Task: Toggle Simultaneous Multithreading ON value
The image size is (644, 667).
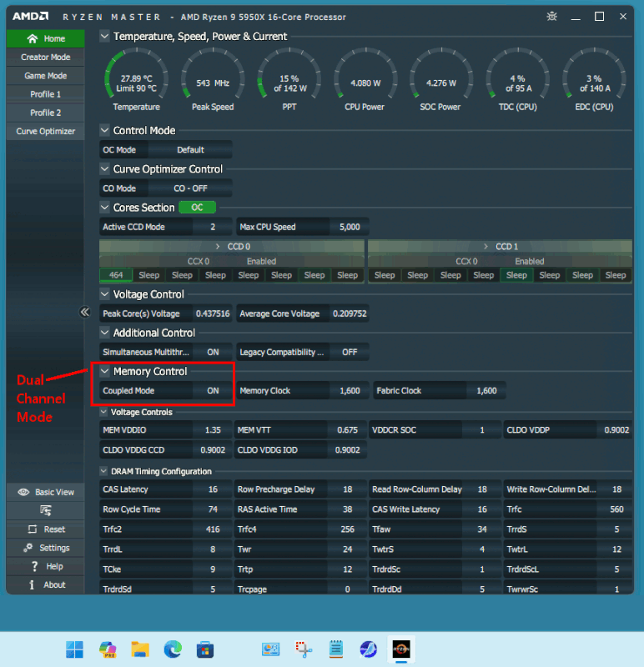Action: (213, 352)
